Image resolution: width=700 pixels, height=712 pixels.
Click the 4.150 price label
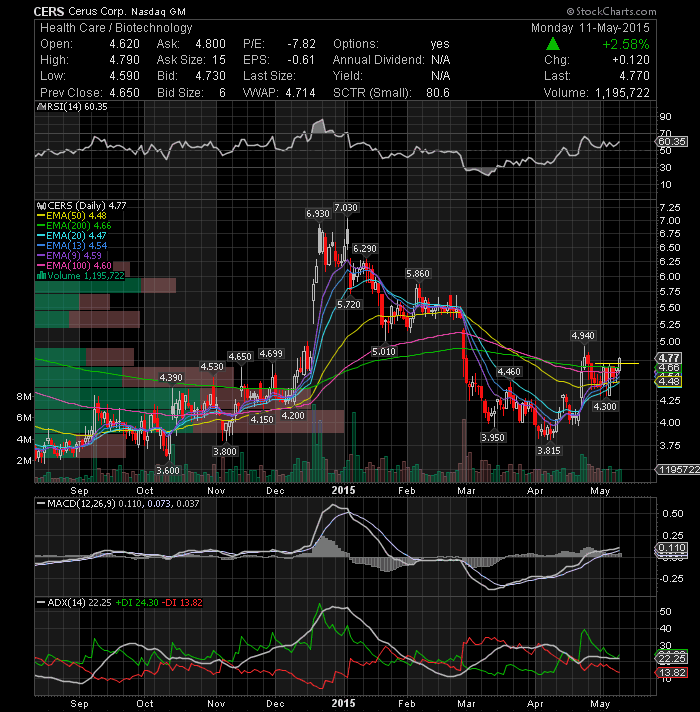(x=262, y=419)
